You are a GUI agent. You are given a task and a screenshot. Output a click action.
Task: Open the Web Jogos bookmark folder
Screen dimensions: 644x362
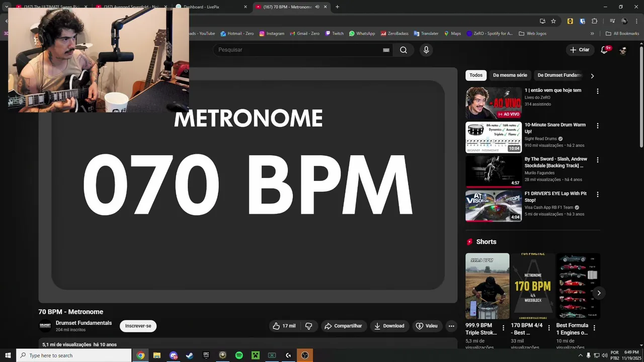532,34
